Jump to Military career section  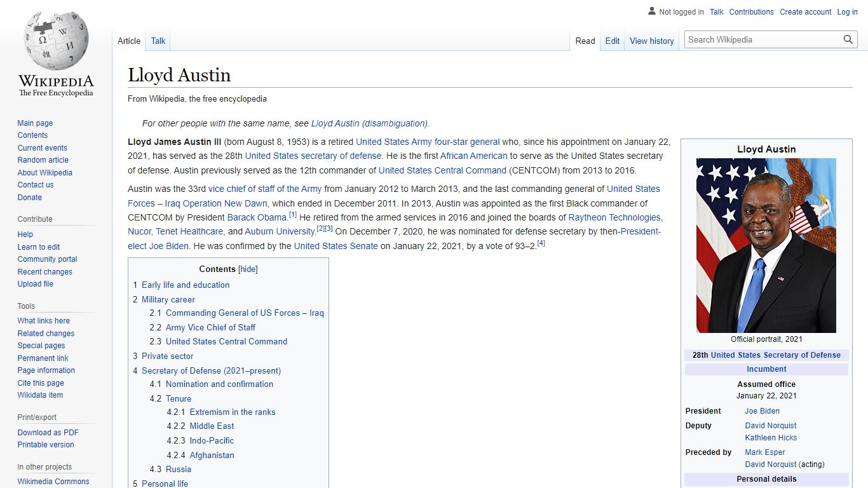click(x=168, y=300)
